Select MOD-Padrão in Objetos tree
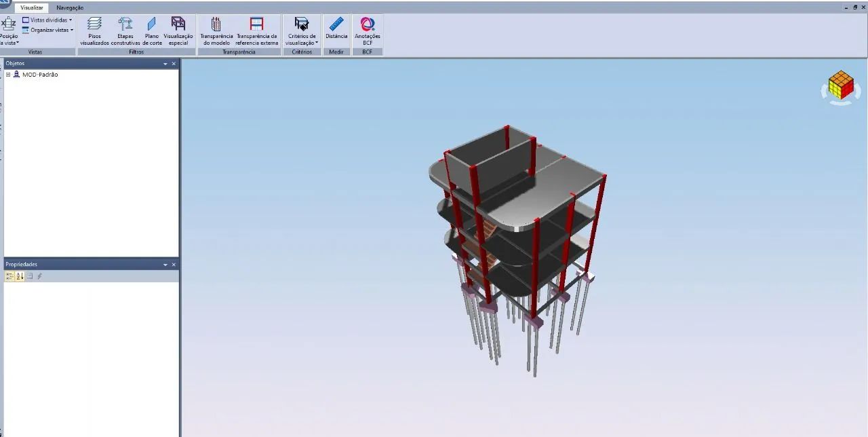Image resolution: width=868 pixels, height=437 pixels. 40,75
